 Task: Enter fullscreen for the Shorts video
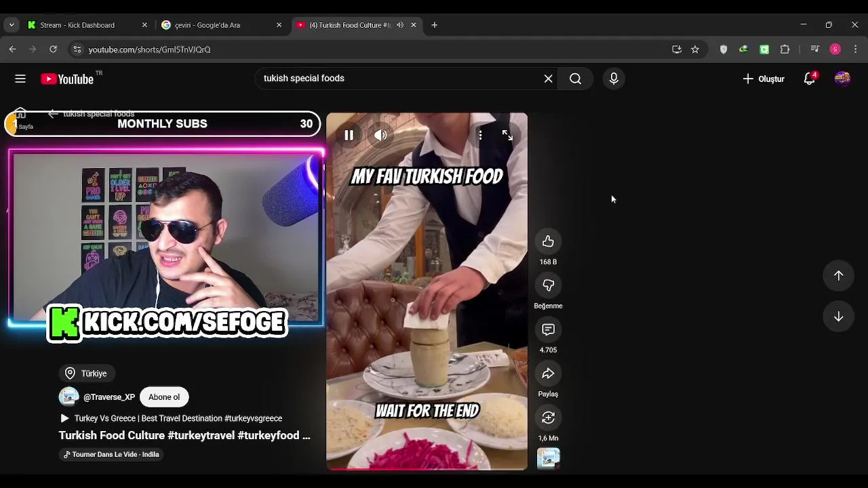pos(507,135)
